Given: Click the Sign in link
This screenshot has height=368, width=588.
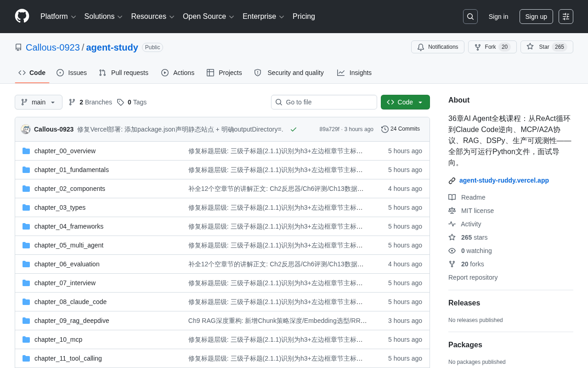Looking at the screenshot, I should point(498,17).
